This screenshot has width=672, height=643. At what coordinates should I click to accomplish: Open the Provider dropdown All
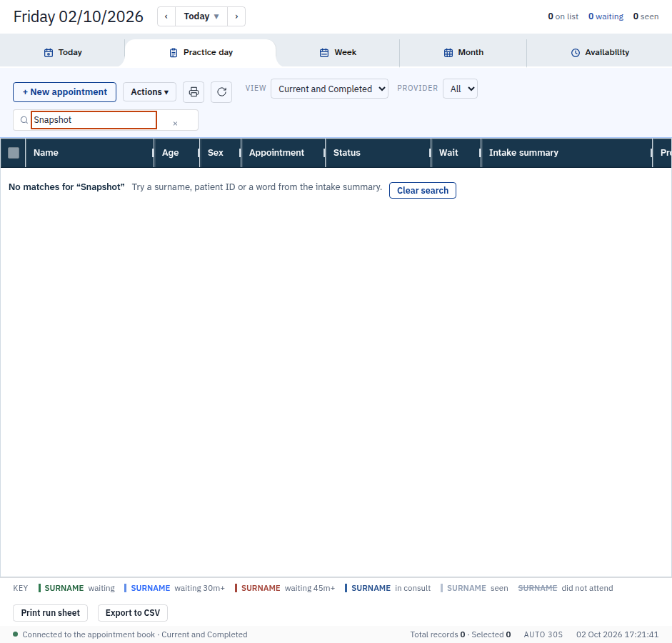click(461, 89)
